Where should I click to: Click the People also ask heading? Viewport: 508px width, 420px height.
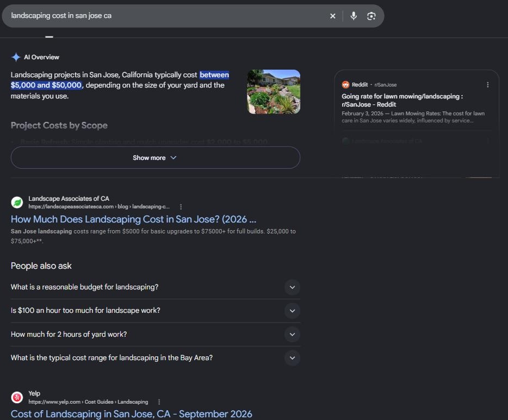(x=41, y=265)
